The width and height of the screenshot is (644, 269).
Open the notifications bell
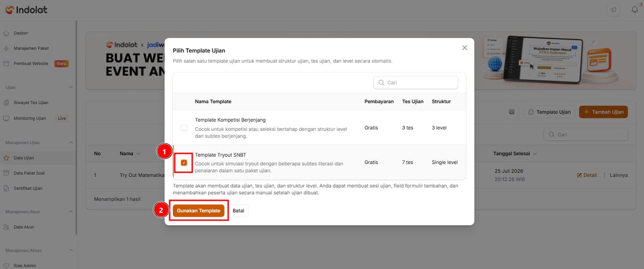click(634, 10)
